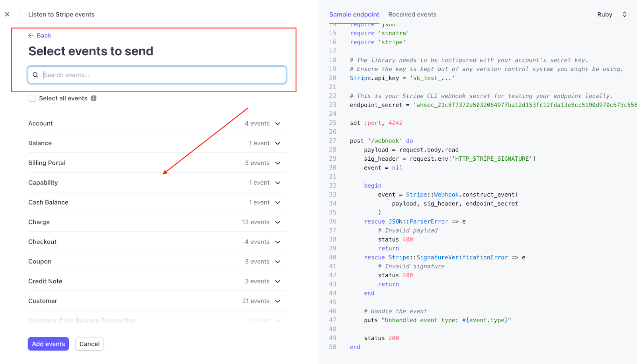Expand the Cash Balance row chevron
This screenshot has height=364, width=637.
click(277, 202)
